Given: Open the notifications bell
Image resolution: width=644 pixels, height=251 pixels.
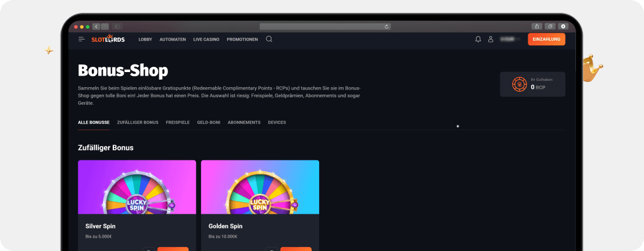Looking at the screenshot, I should [478, 39].
